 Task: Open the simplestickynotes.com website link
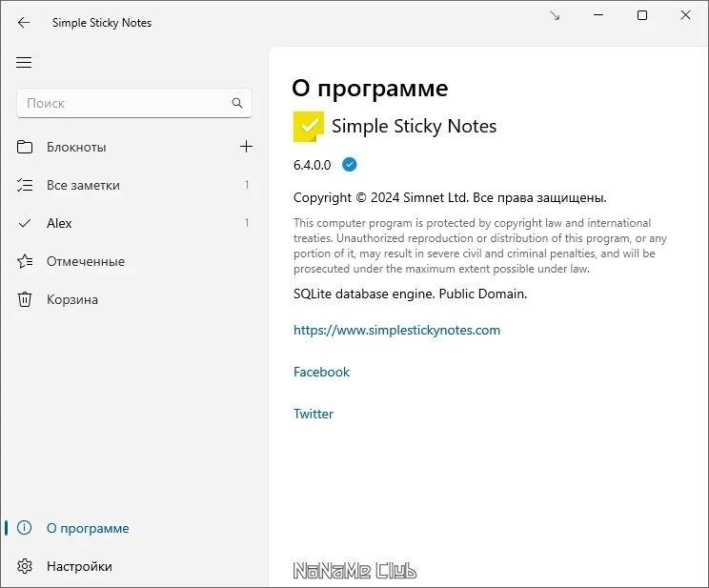396,330
